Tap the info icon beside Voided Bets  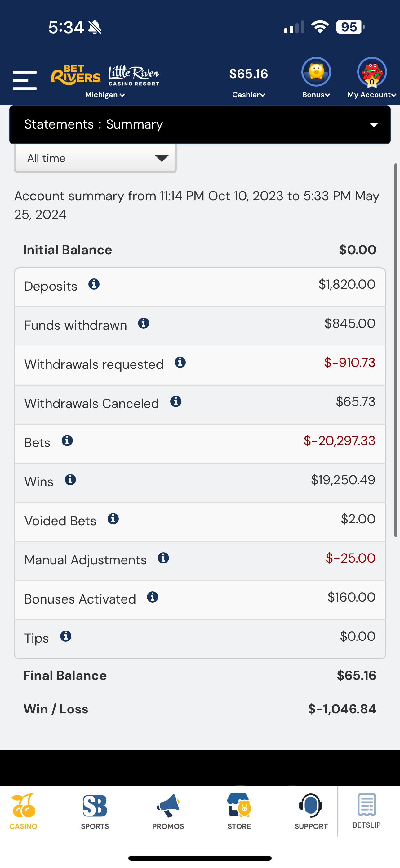coord(113,519)
